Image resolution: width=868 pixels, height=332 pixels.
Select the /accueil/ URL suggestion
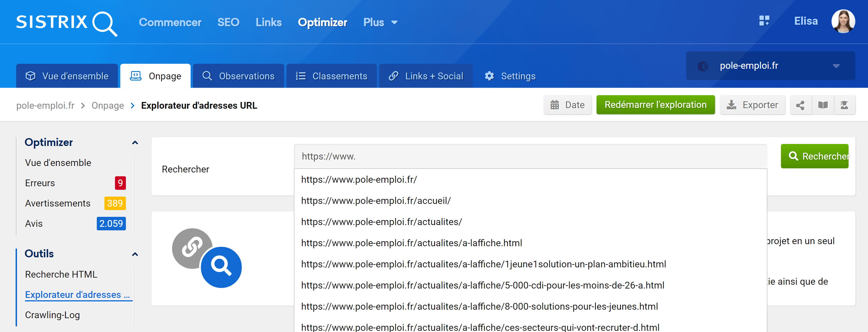click(530, 201)
